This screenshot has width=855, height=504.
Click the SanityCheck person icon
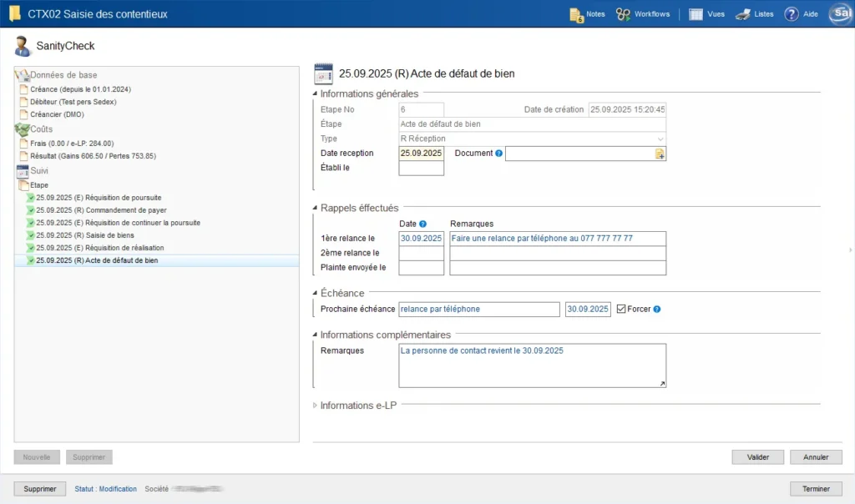(x=22, y=47)
